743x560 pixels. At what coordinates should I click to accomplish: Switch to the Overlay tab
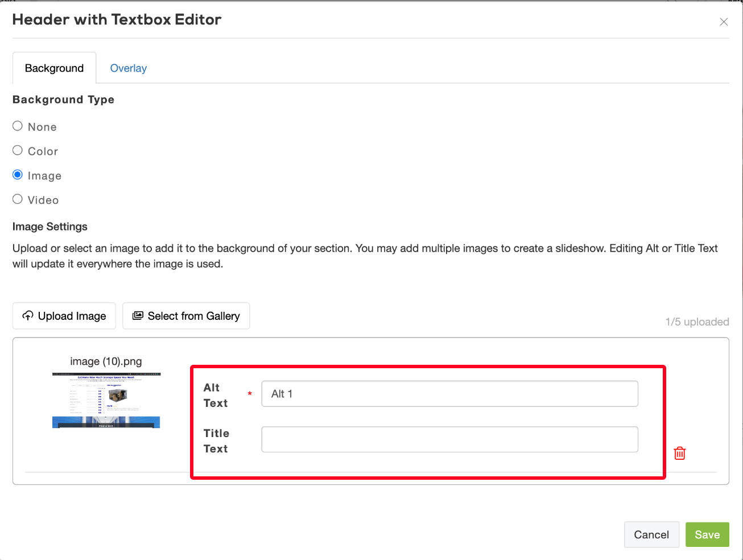click(128, 68)
